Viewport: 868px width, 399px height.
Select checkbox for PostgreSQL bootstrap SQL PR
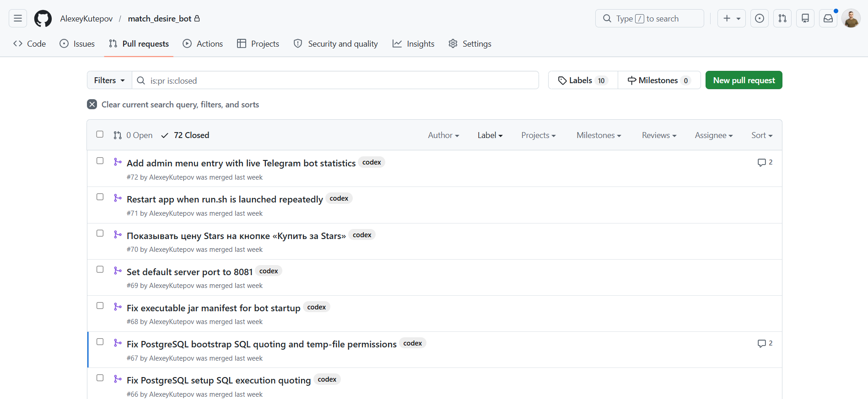click(x=100, y=342)
